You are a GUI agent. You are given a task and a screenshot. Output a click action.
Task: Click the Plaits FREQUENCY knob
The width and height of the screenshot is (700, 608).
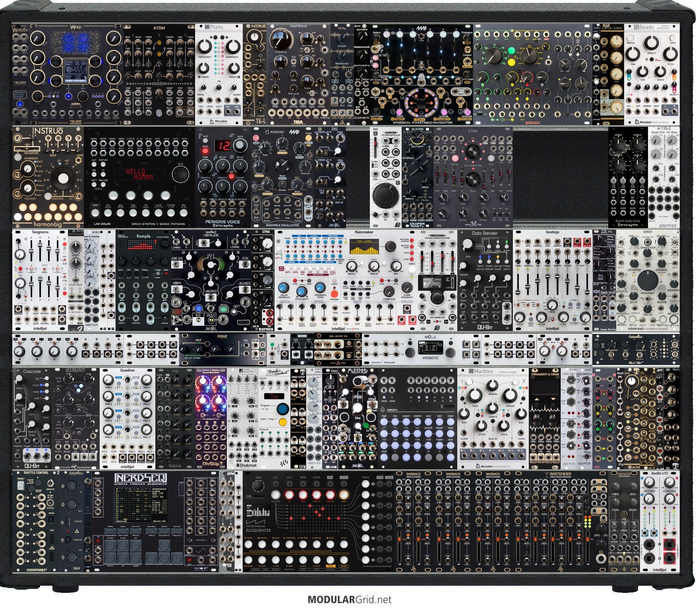[205, 47]
